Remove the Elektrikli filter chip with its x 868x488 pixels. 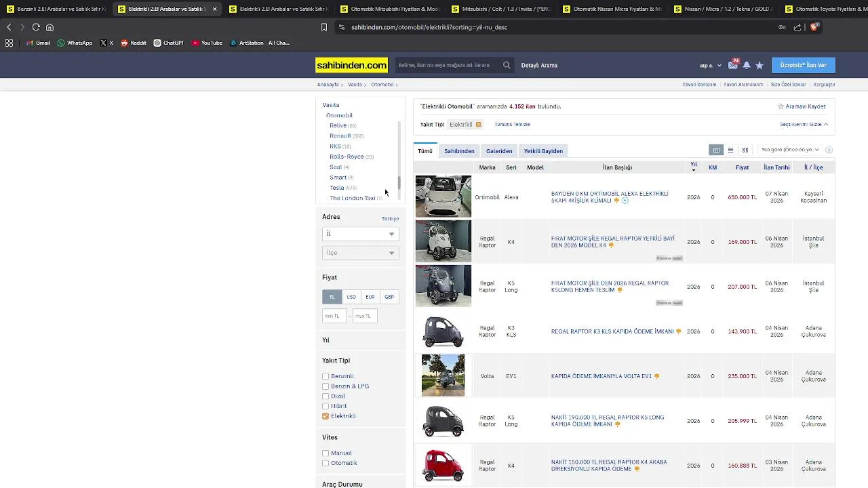[x=478, y=125]
